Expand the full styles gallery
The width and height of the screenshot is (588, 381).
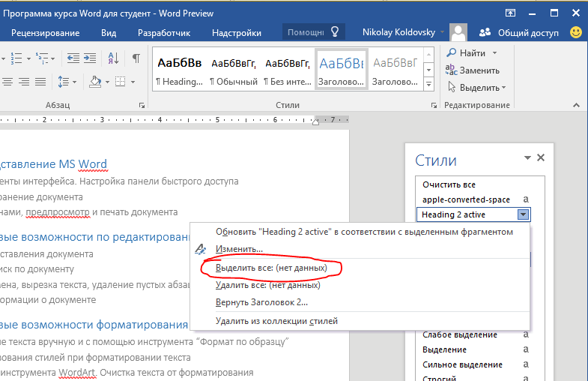[428, 84]
